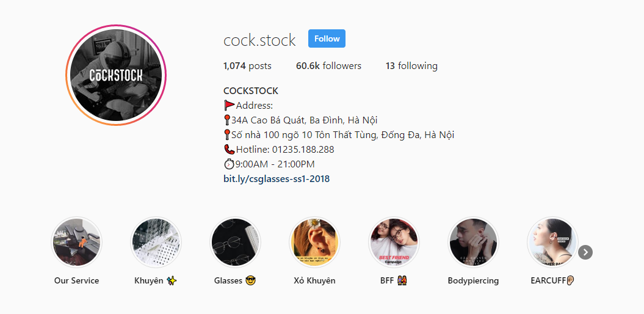The image size is (644, 314).
Task: View the Glasses highlight circle
Action: [x=235, y=242]
